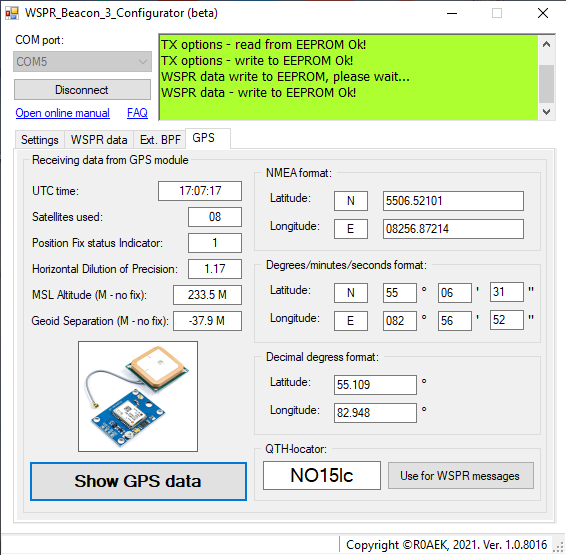This screenshot has height=555, width=566.
Task: Click the NMEA latitude value field
Action: click(x=453, y=201)
